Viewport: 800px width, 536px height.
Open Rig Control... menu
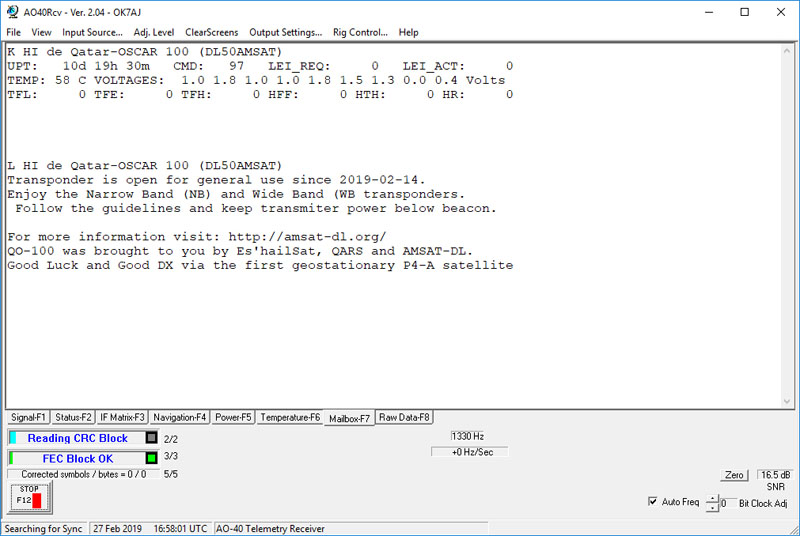pos(360,32)
